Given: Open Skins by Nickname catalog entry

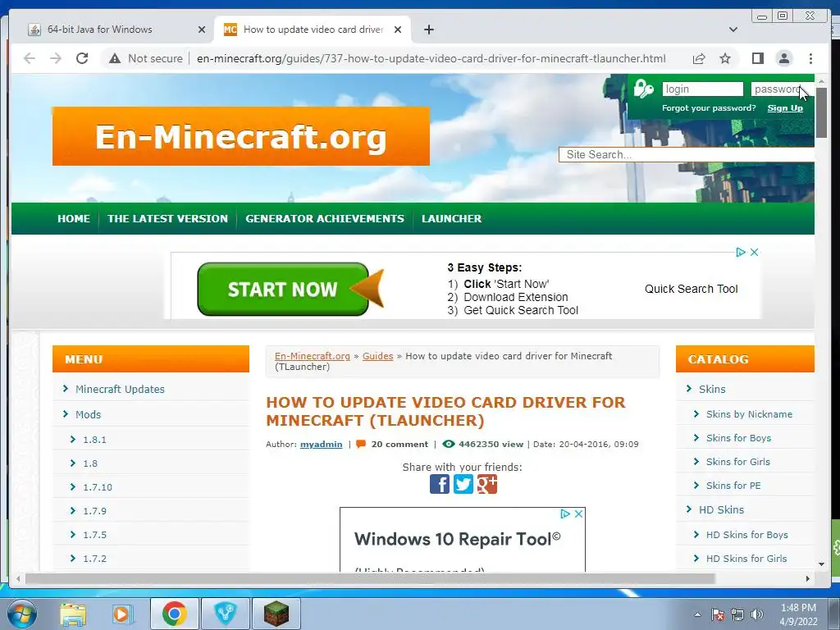Looking at the screenshot, I should 749,414.
